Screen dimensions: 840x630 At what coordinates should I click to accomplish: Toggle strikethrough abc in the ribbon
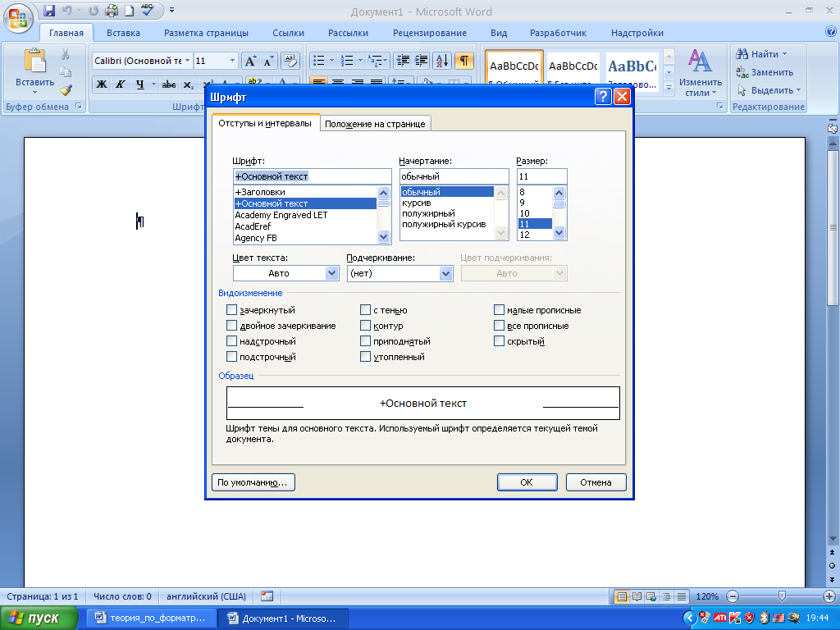(x=169, y=84)
